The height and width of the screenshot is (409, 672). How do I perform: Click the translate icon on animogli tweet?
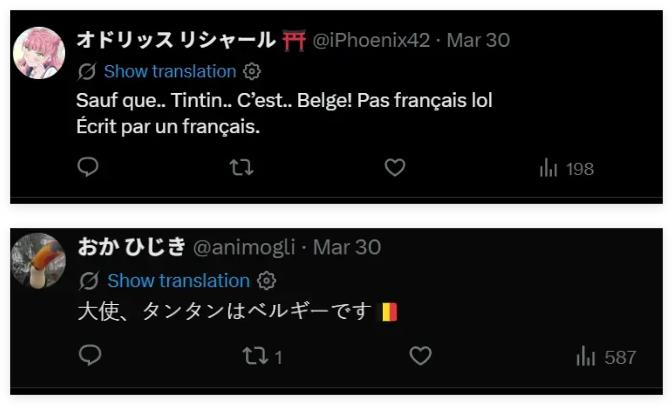(89, 280)
